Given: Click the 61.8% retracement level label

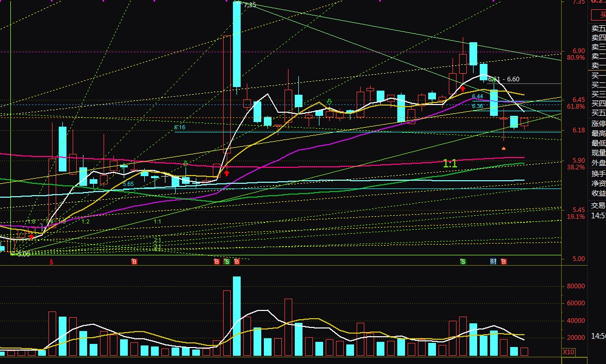Looking at the screenshot, I should pyautogui.click(x=576, y=107).
